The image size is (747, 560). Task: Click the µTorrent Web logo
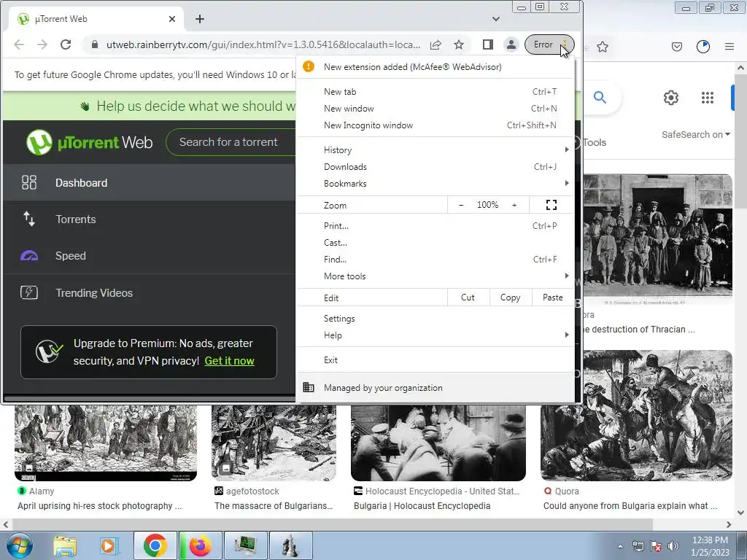(89, 142)
